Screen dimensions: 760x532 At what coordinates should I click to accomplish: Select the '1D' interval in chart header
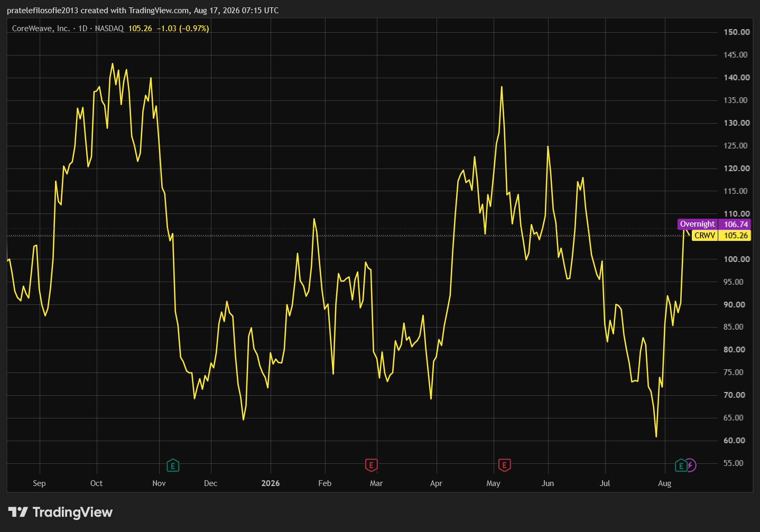click(x=83, y=29)
